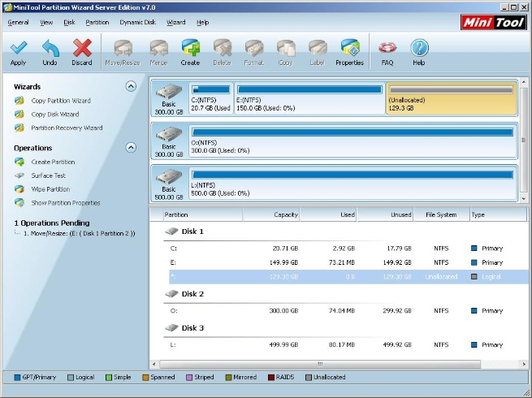The width and height of the screenshot is (532, 398).
Task: Click the Delete toolbar icon
Action: pos(223,48)
